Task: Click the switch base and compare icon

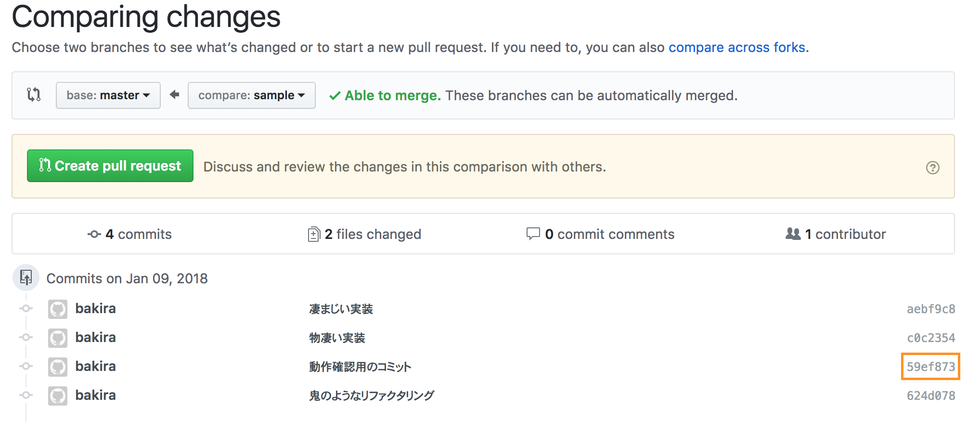Action: [x=34, y=94]
